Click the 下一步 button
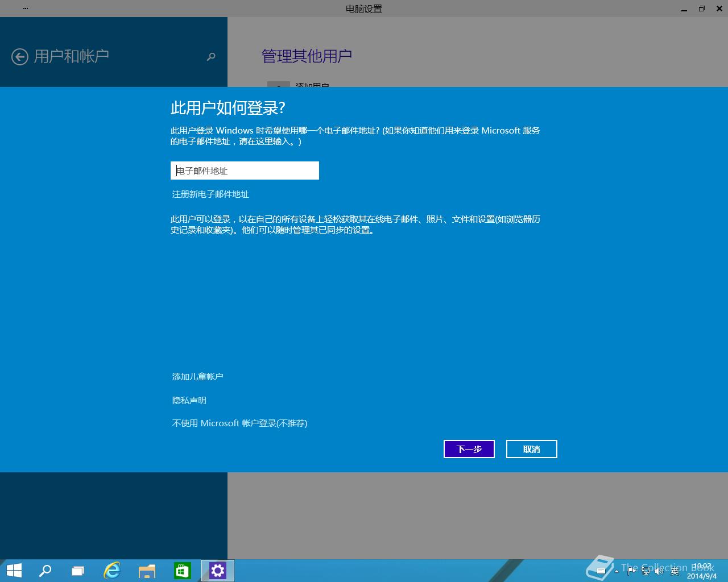Image resolution: width=728 pixels, height=582 pixels. point(469,449)
